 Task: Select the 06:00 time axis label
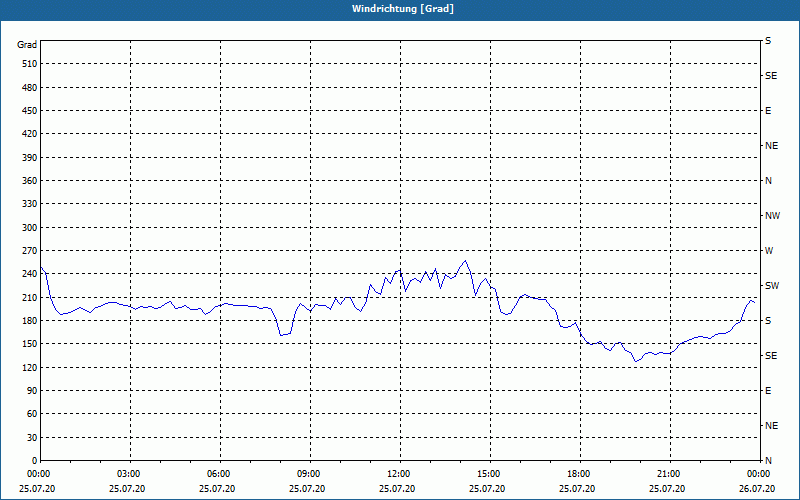(219, 474)
